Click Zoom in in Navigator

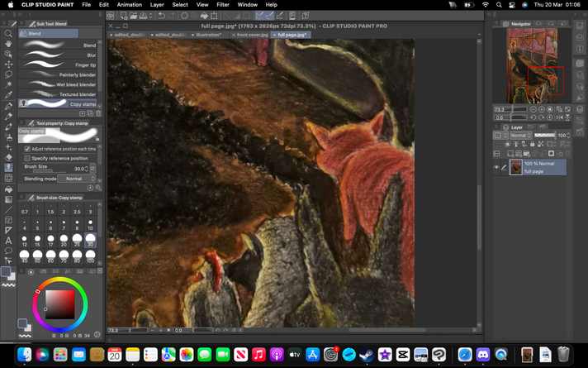pos(542,109)
